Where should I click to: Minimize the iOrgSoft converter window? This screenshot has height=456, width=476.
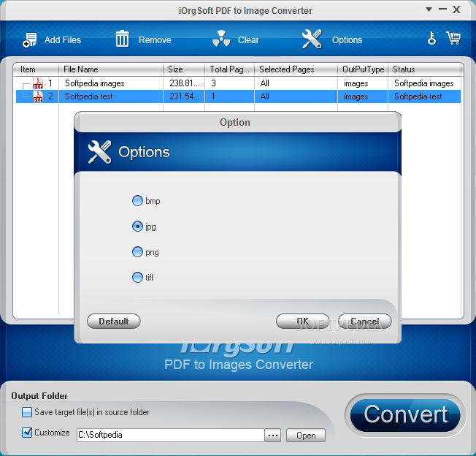[442, 9]
